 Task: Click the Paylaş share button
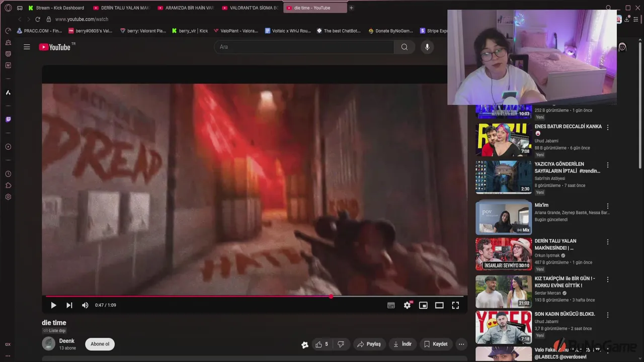coord(369,344)
